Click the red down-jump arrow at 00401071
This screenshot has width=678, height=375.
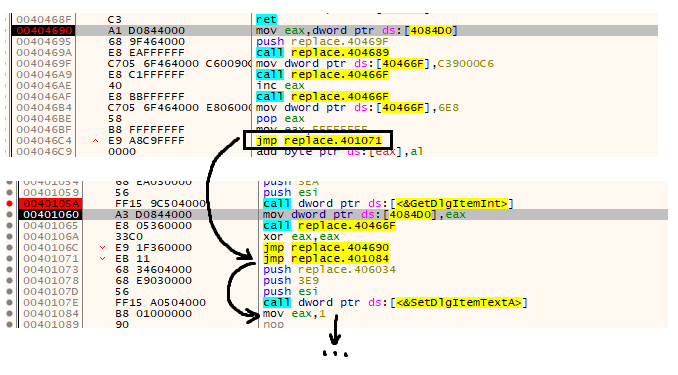pos(102,259)
